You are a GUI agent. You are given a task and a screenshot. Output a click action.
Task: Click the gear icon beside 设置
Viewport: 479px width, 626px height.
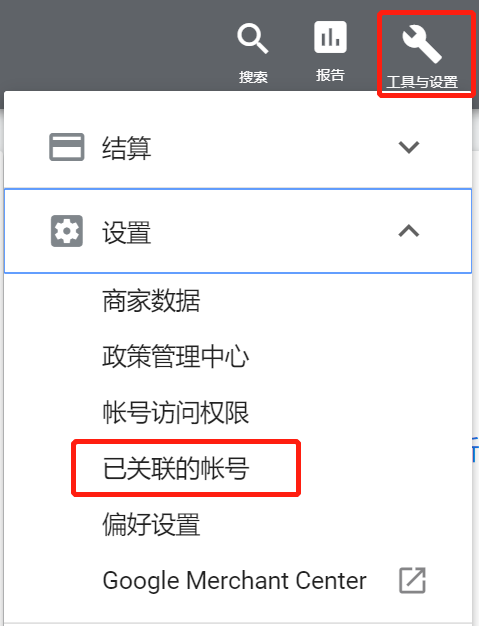[x=67, y=231]
